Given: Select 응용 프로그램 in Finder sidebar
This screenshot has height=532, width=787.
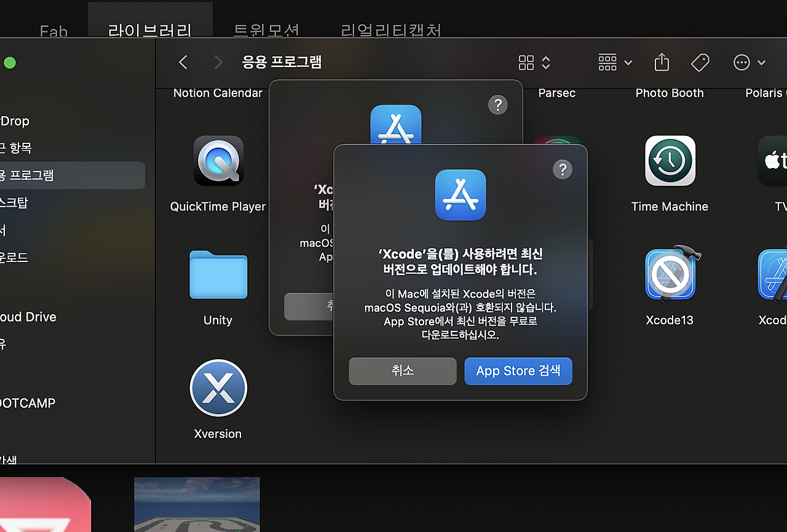Looking at the screenshot, I should point(73,175).
